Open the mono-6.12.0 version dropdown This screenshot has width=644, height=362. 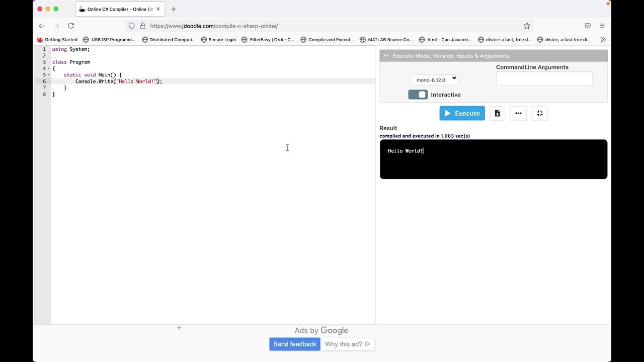(x=434, y=79)
